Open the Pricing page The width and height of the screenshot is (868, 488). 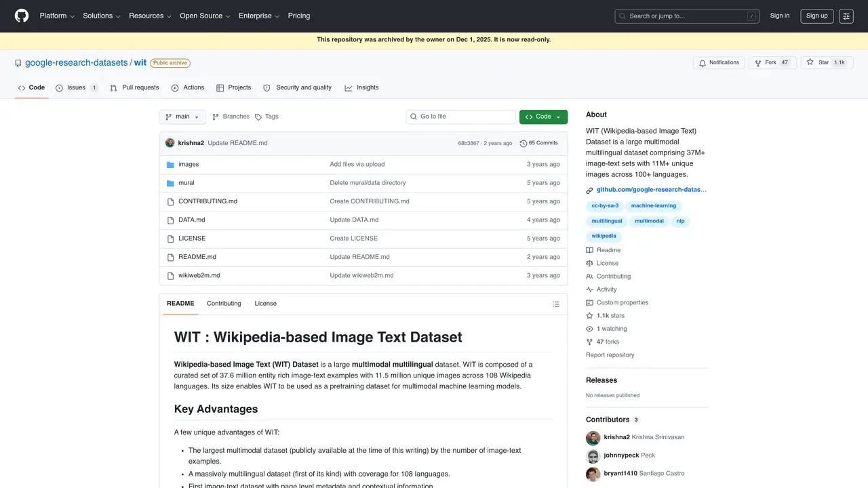click(299, 16)
